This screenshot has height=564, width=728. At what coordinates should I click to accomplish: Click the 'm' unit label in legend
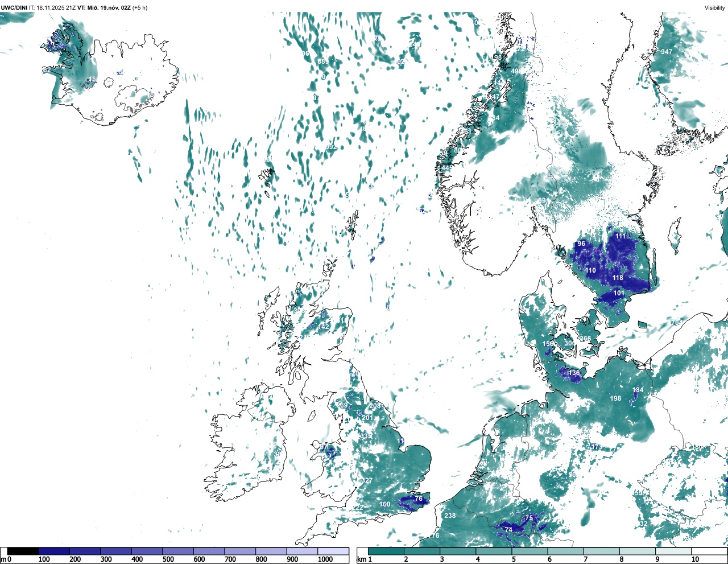pyautogui.click(x=3, y=559)
